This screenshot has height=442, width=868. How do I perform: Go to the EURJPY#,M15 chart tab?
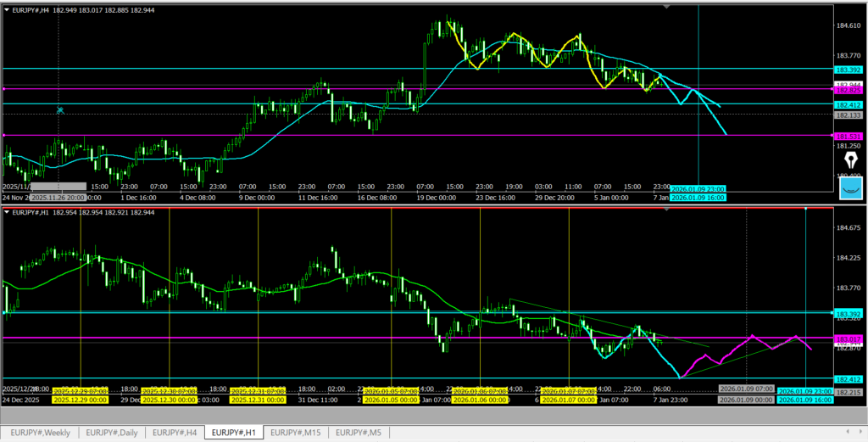click(x=296, y=433)
